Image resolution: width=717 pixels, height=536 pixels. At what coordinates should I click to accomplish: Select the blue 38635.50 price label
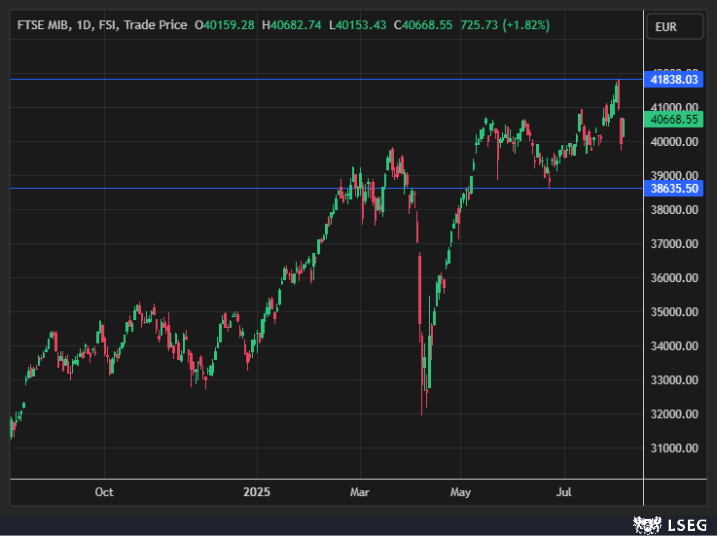[x=673, y=188]
